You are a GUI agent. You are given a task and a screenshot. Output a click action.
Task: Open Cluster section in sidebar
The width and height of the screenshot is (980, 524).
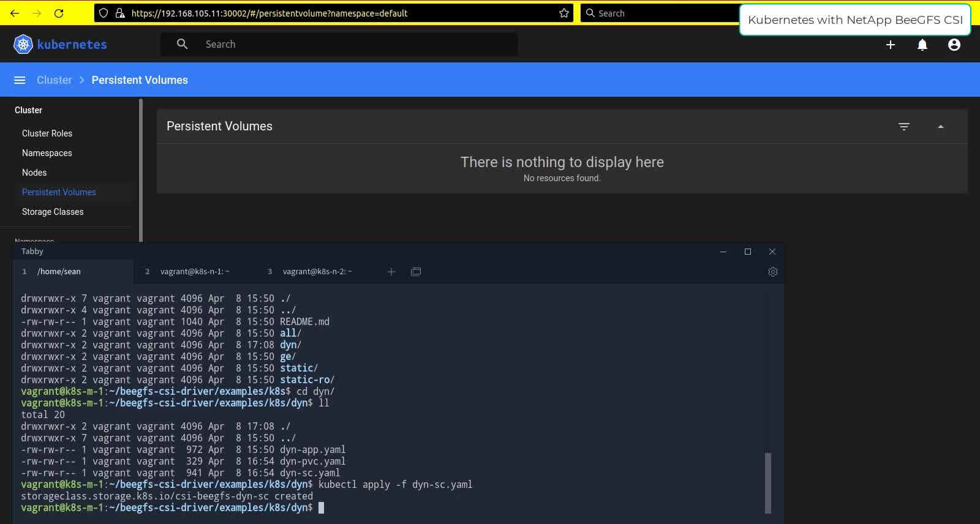28,110
